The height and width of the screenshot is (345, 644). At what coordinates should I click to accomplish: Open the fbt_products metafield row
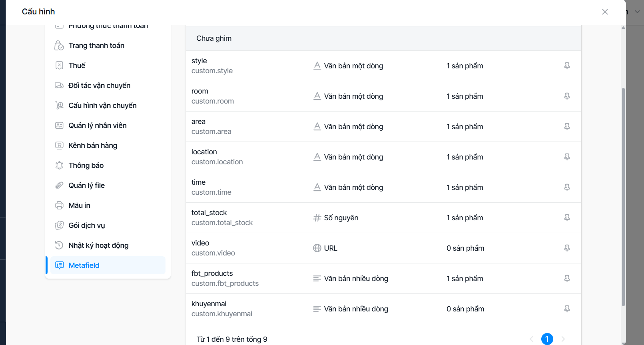pyautogui.click(x=384, y=279)
